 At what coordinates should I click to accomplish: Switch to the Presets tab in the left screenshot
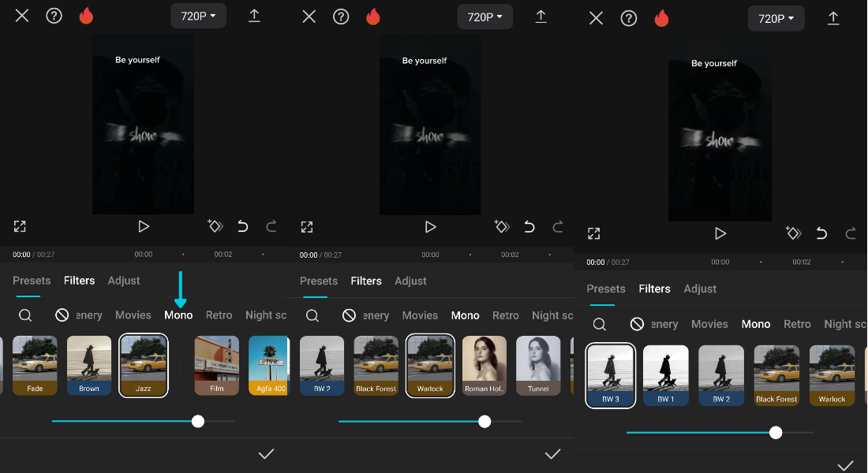click(x=32, y=281)
